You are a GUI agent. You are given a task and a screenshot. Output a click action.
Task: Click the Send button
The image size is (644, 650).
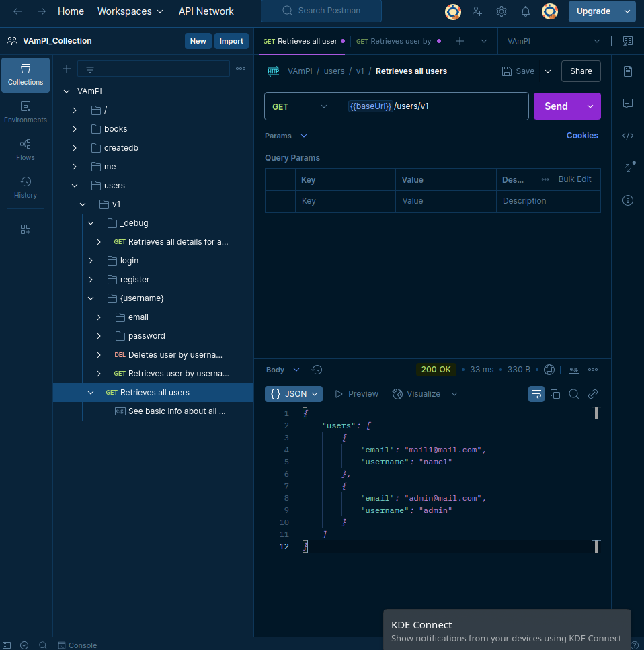click(556, 106)
